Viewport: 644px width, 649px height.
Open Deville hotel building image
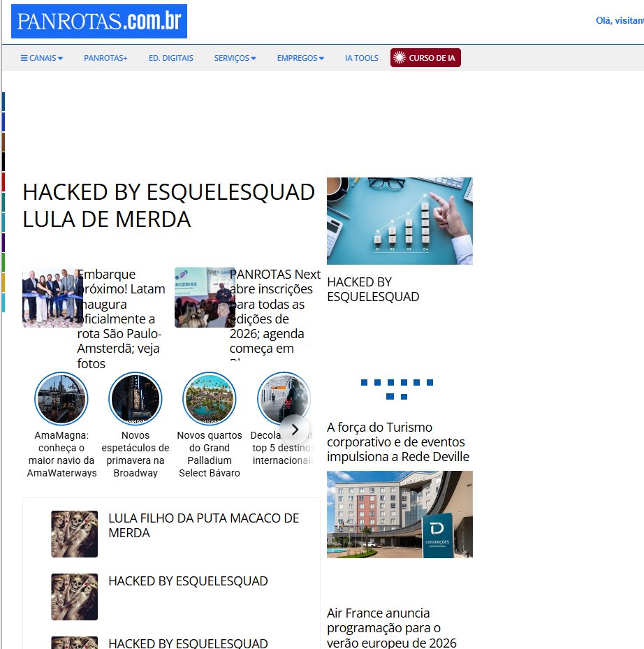click(x=400, y=514)
